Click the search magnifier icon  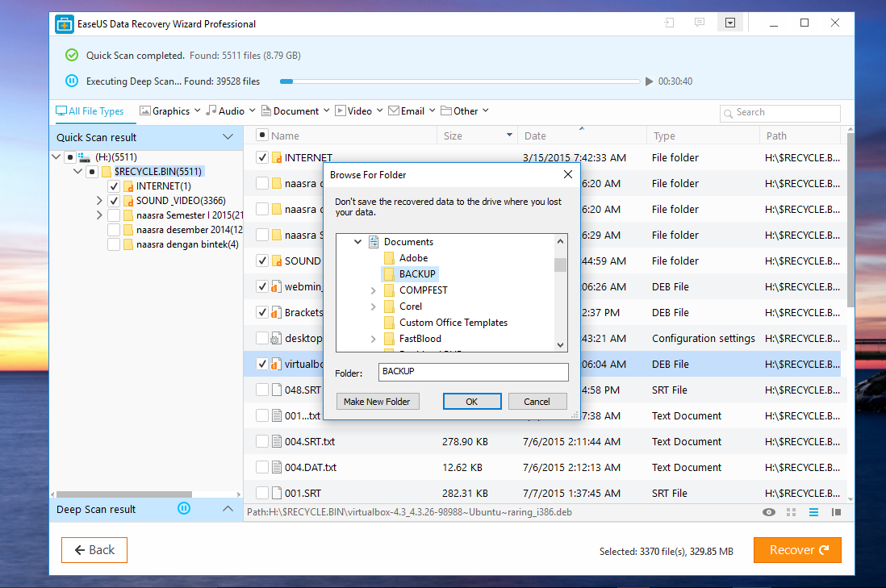click(x=729, y=113)
